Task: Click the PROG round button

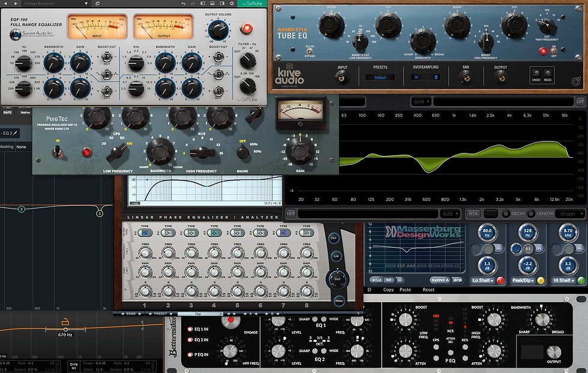Action: [339, 300]
